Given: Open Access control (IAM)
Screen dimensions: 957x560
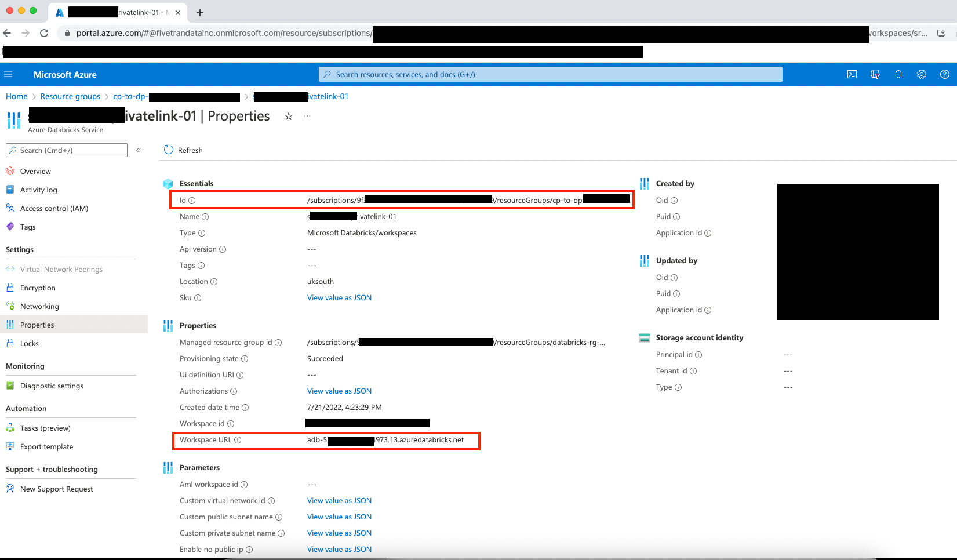Looking at the screenshot, I should pyautogui.click(x=54, y=208).
